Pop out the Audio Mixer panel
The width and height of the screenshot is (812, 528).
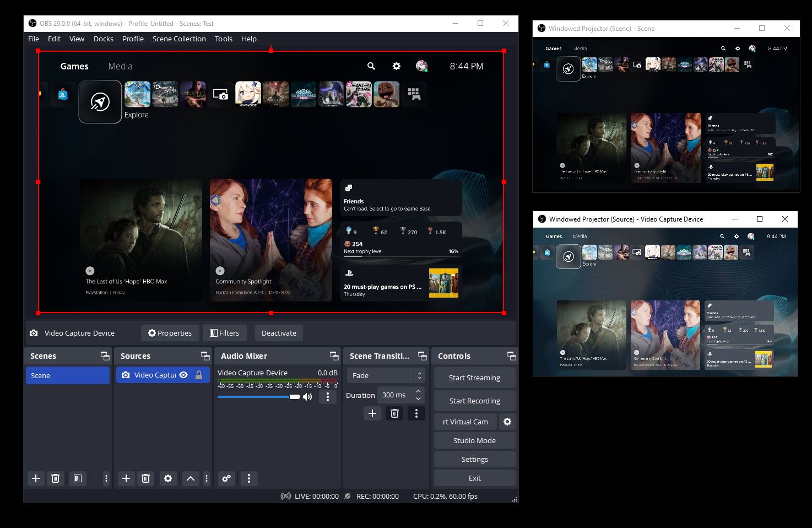333,355
